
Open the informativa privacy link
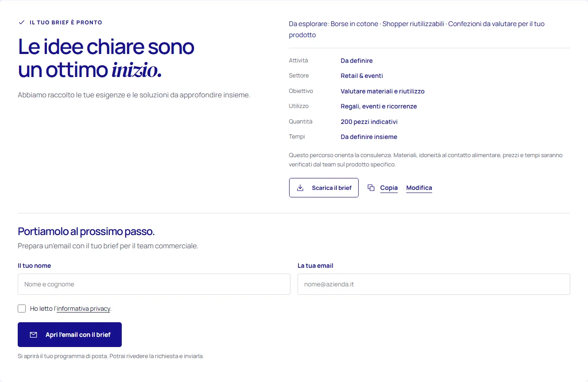tap(83, 309)
